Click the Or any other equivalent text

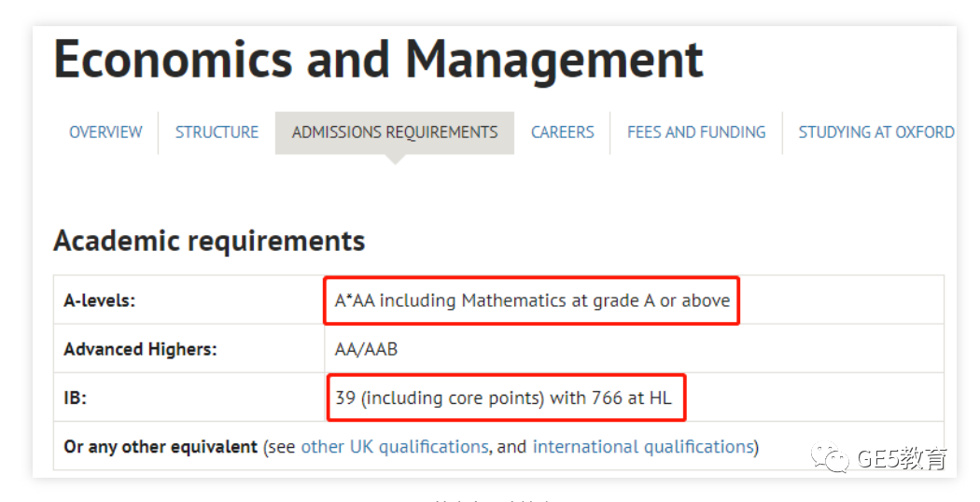coord(161,446)
